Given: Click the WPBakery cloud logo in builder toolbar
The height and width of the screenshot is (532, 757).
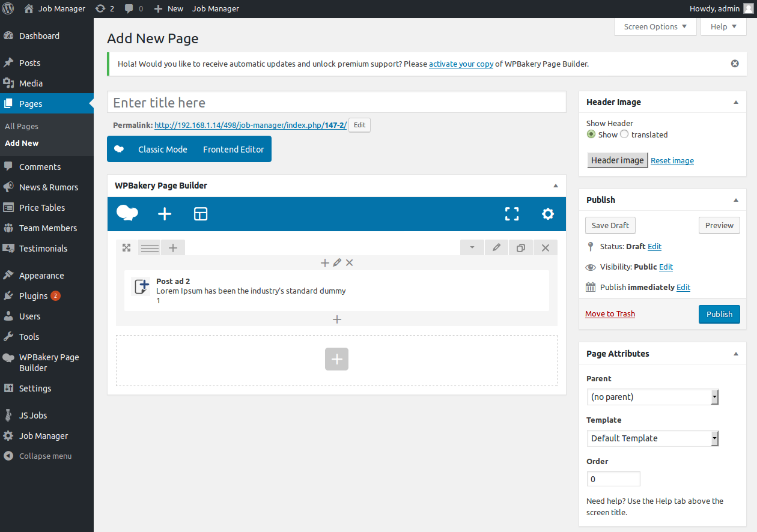Looking at the screenshot, I should pos(127,214).
